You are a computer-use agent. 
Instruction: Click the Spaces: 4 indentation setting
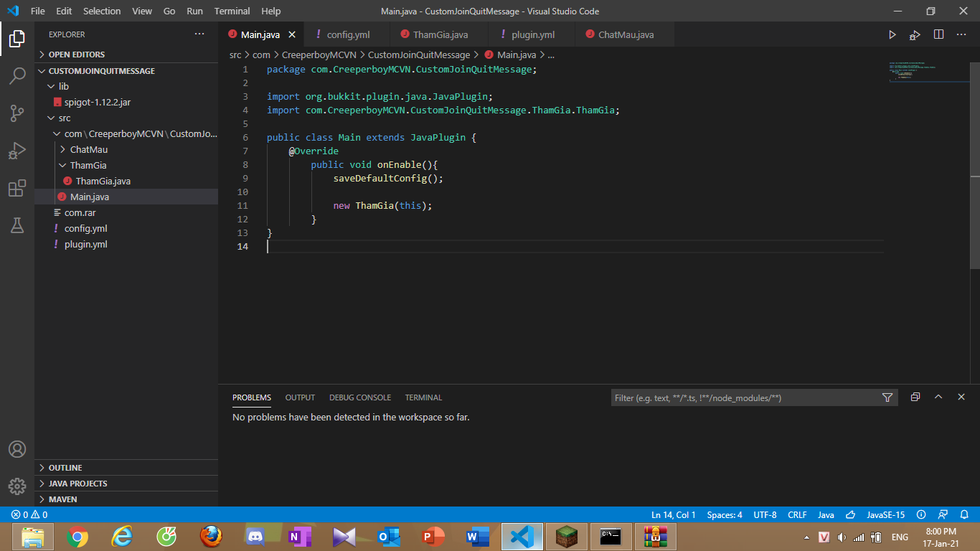click(725, 514)
